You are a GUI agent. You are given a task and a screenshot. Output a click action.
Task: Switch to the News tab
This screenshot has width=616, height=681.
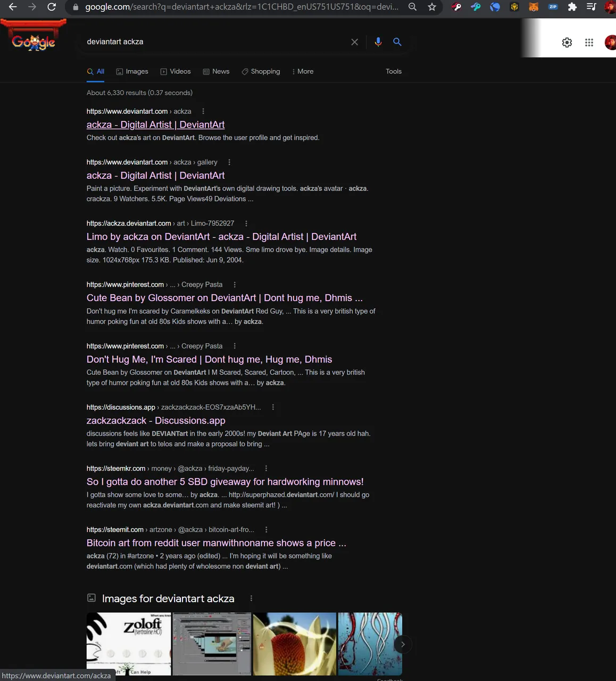[216, 71]
